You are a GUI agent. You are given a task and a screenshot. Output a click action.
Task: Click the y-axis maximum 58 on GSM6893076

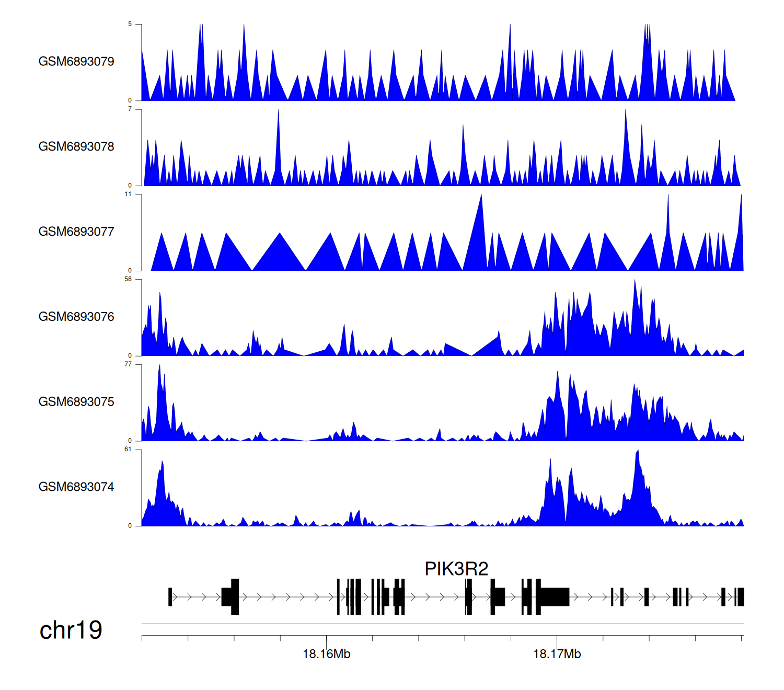[128, 280]
